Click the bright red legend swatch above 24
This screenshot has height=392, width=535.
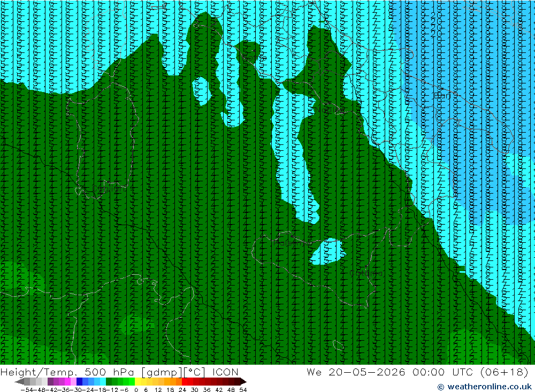pos(185,382)
